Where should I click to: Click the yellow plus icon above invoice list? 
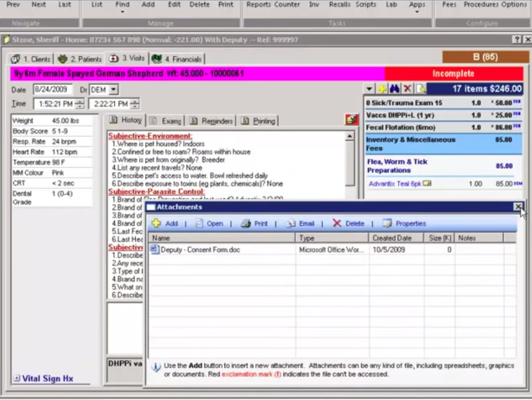click(382, 89)
